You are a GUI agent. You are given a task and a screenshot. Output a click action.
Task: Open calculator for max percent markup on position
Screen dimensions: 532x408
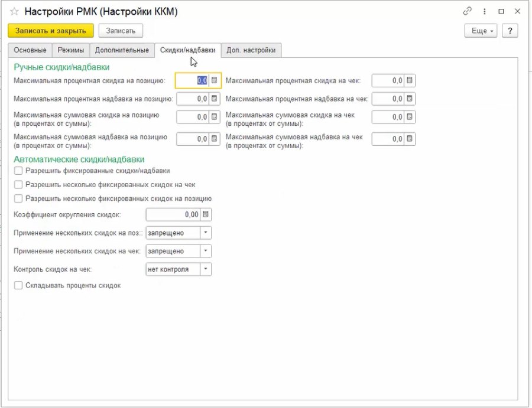(x=214, y=99)
